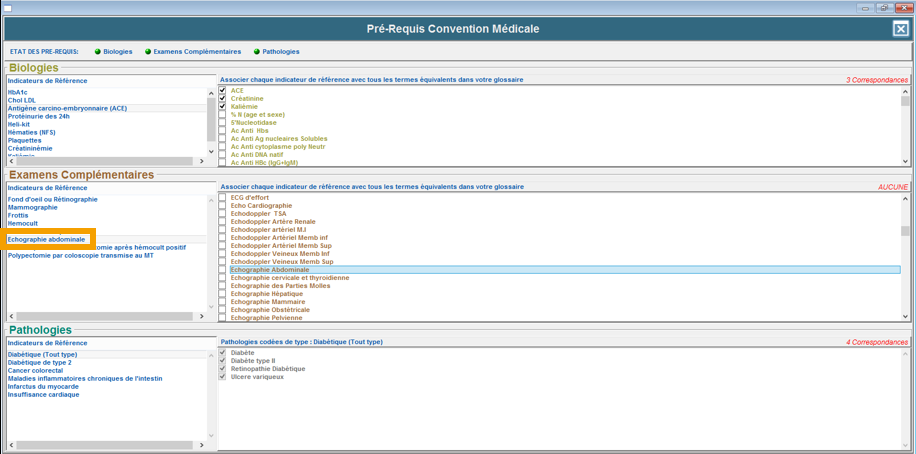Click the green Examens Complémentaires status dot
This screenshot has width=916, height=454.
click(148, 52)
